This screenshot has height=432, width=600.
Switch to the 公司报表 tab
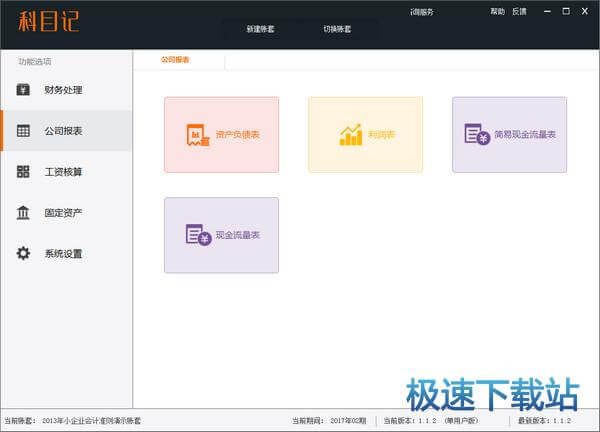point(175,60)
